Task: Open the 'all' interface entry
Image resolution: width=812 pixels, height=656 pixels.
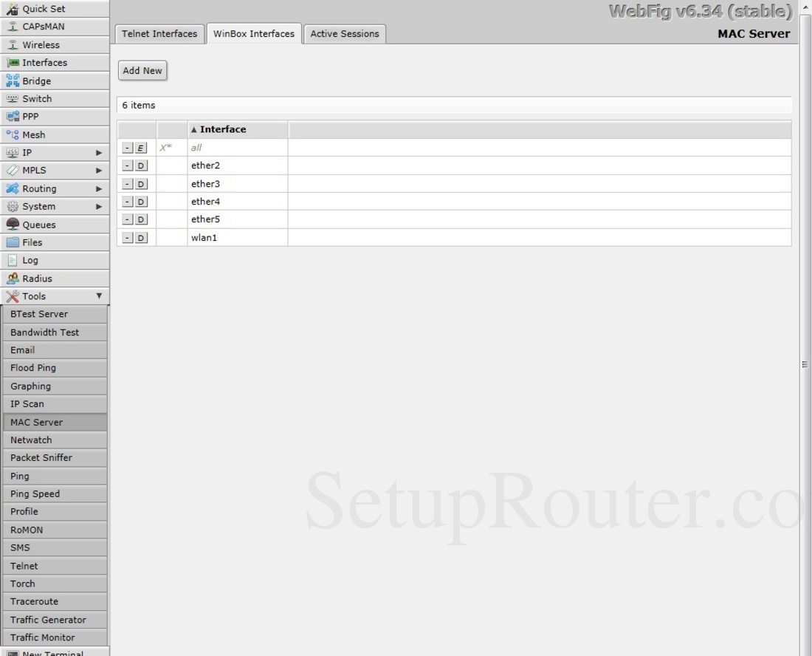Action: point(196,148)
